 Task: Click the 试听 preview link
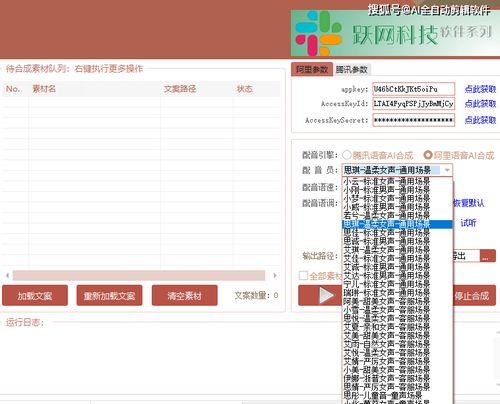pyautogui.click(x=468, y=223)
